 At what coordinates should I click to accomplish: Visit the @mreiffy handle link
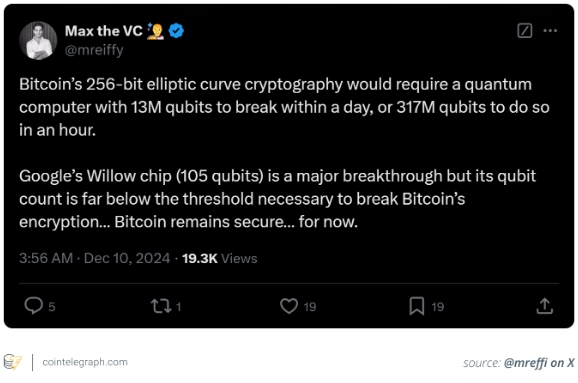(x=94, y=50)
